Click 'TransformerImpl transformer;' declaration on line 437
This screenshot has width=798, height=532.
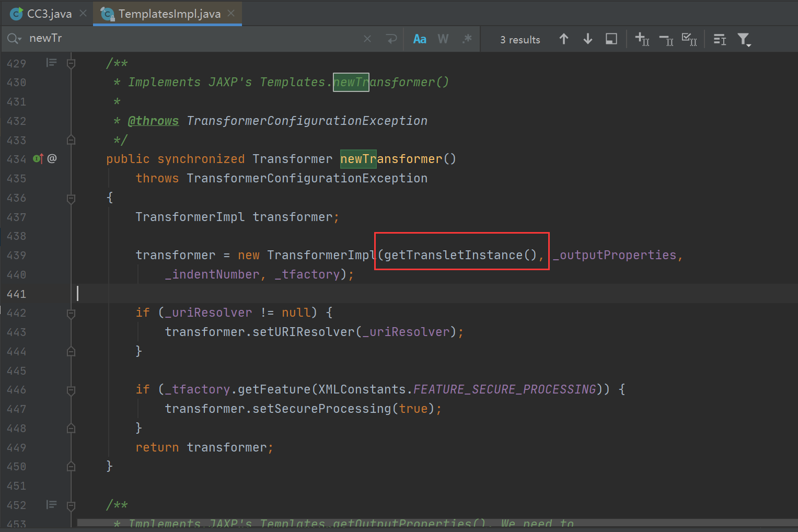point(237,217)
